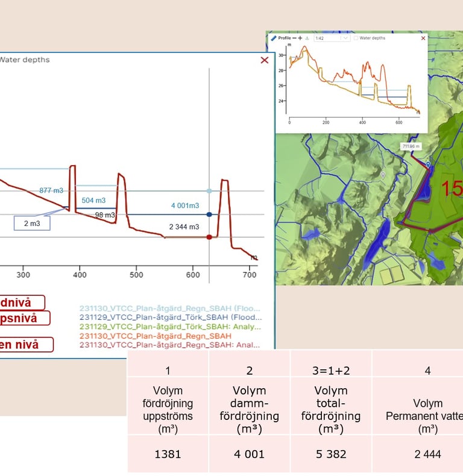This screenshot has width=463, height=476.
Task: Click the red 'dnivå' label box
Action: tap(22, 302)
